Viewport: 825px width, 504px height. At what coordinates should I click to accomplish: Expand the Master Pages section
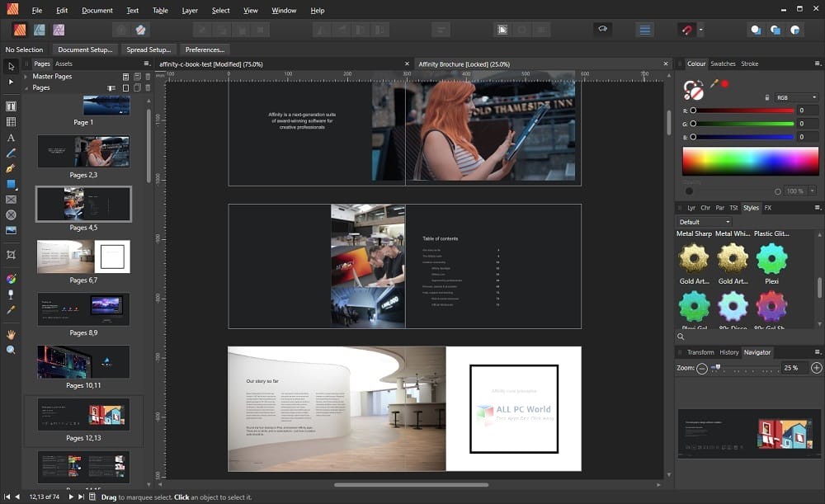tap(26, 76)
